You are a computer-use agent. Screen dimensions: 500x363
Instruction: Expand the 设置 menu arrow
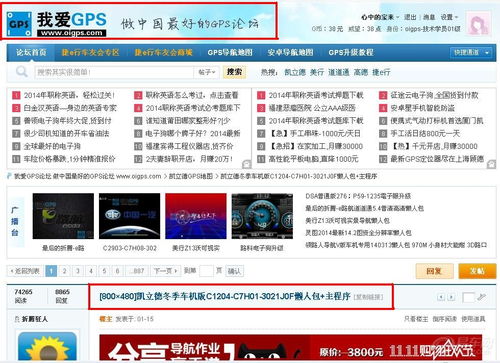(x=457, y=17)
